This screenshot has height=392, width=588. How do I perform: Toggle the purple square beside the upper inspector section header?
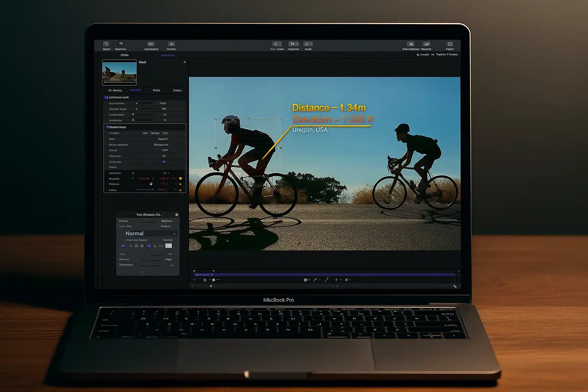106,98
